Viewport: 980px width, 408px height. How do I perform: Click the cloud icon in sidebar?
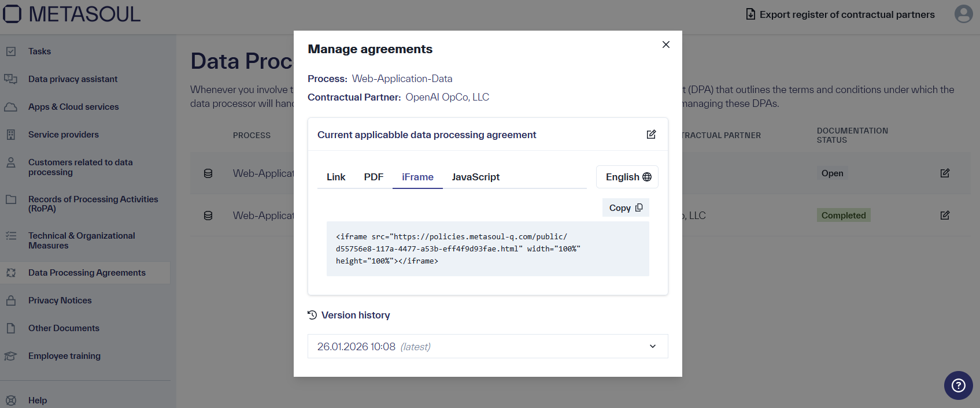[x=10, y=107]
